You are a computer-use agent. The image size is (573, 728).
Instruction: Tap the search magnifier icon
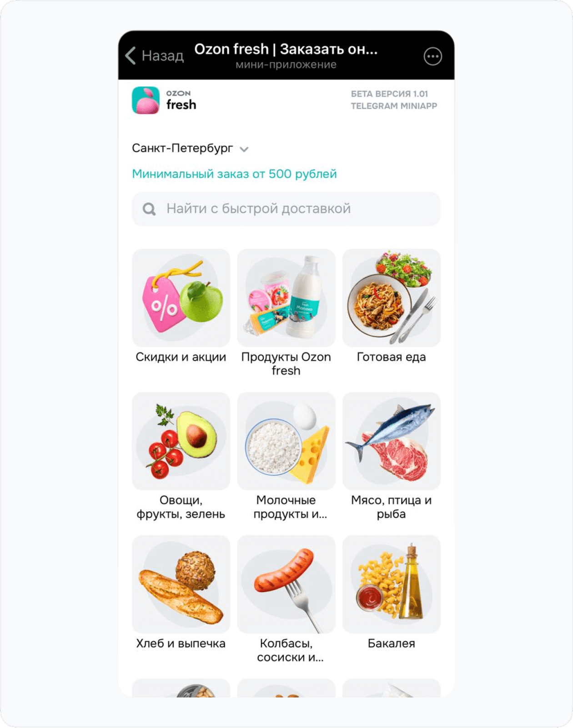[149, 209]
